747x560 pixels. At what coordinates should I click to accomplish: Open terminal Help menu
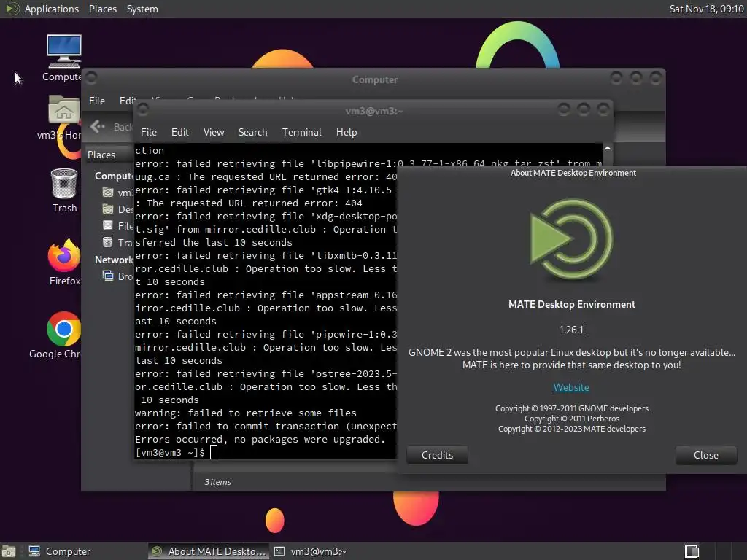347,132
